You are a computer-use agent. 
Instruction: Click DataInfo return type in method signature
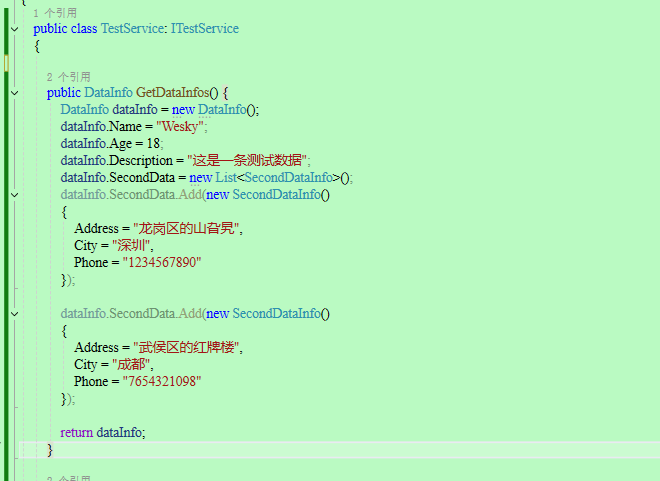(x=108, y=93)
